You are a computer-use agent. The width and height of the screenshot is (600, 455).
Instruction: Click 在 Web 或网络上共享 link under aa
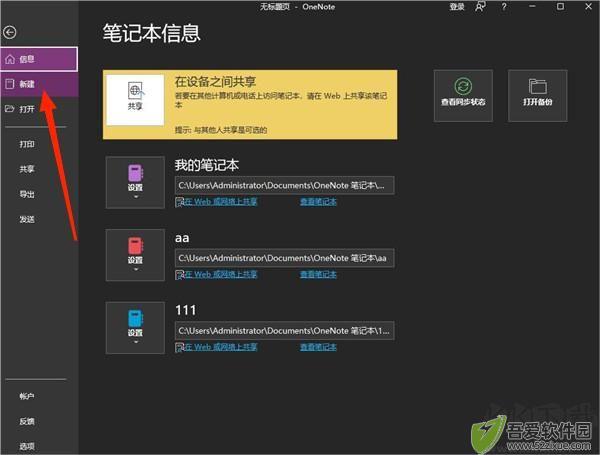(221, 274)
